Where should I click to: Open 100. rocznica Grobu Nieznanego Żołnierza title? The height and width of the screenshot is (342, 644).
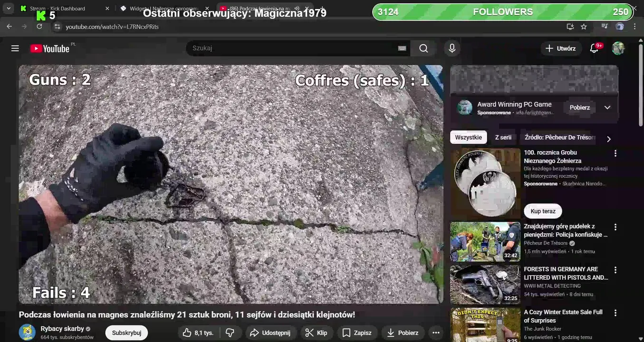click(552, 157)
